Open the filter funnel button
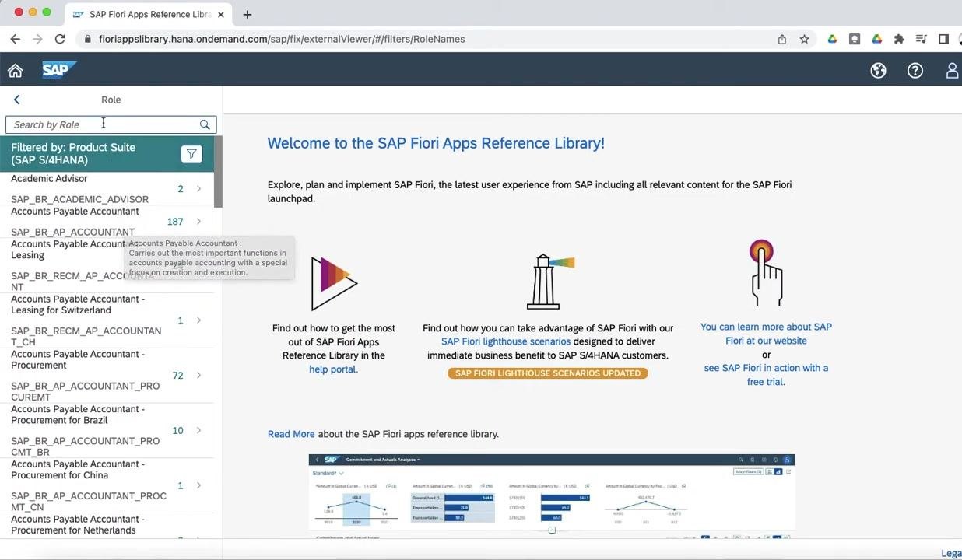The image size is (962, 560). (x=191, y=154)
